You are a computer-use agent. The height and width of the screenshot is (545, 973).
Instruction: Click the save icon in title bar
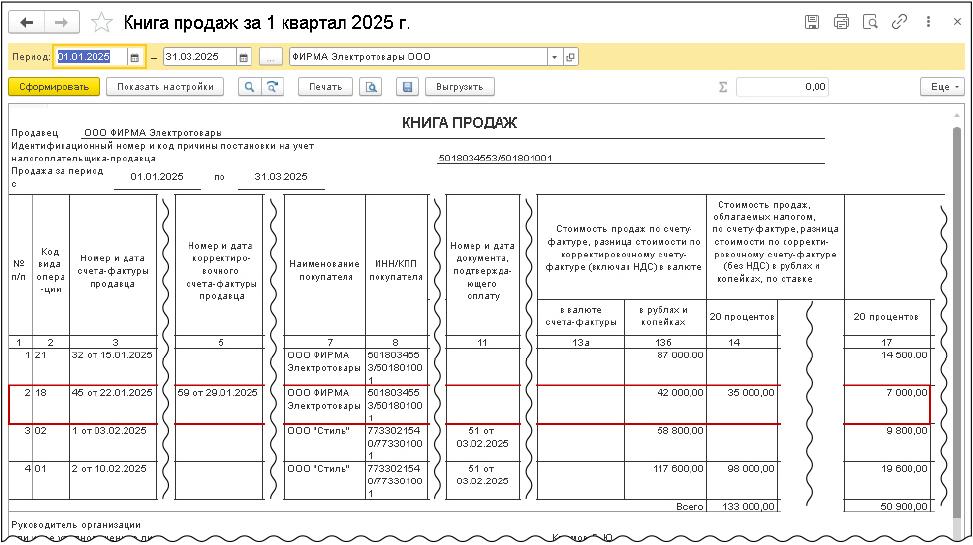tap(812, 22)
